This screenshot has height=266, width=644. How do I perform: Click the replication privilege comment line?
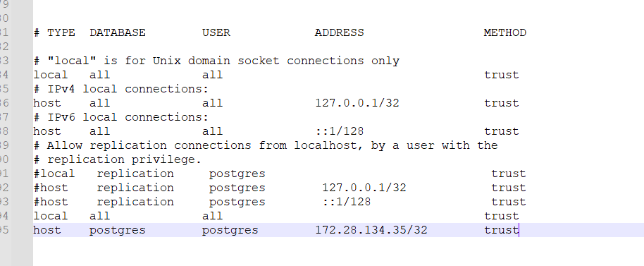pyautogui.click(x=118, y=159)
